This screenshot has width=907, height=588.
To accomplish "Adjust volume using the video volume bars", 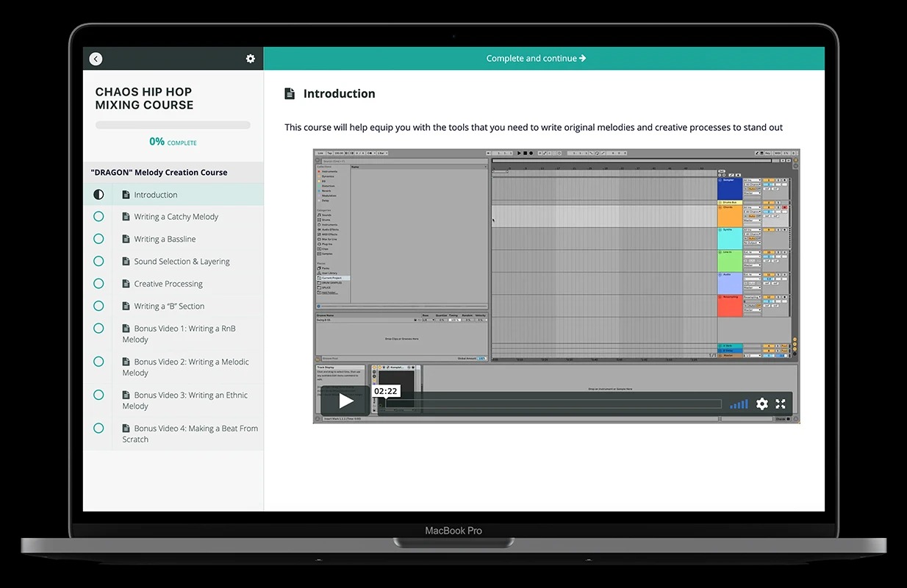I will (x=739, y=404).
